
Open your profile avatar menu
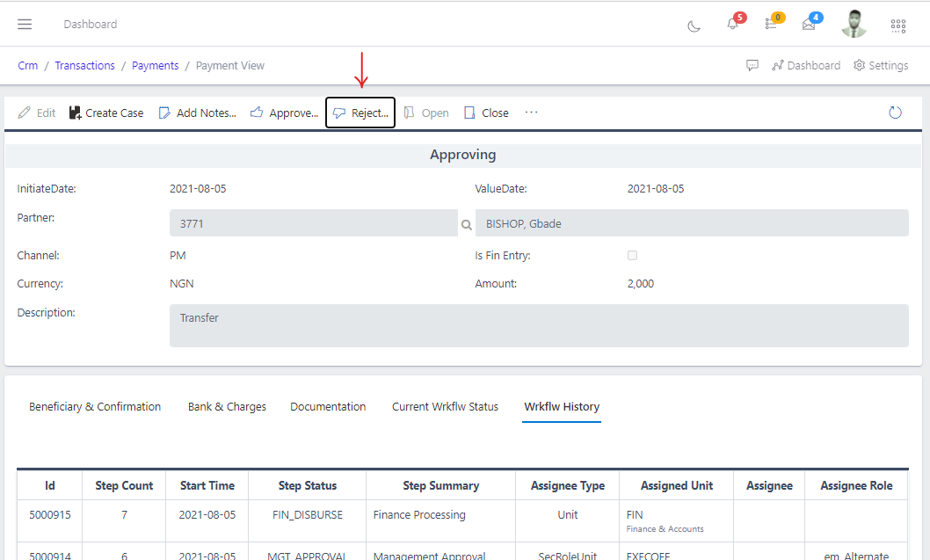coord(854,24)
